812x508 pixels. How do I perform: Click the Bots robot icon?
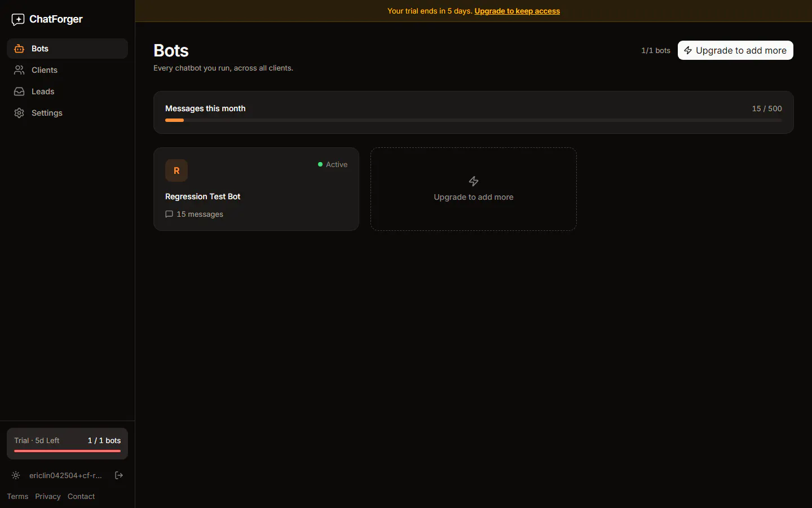tap(19, 49)
